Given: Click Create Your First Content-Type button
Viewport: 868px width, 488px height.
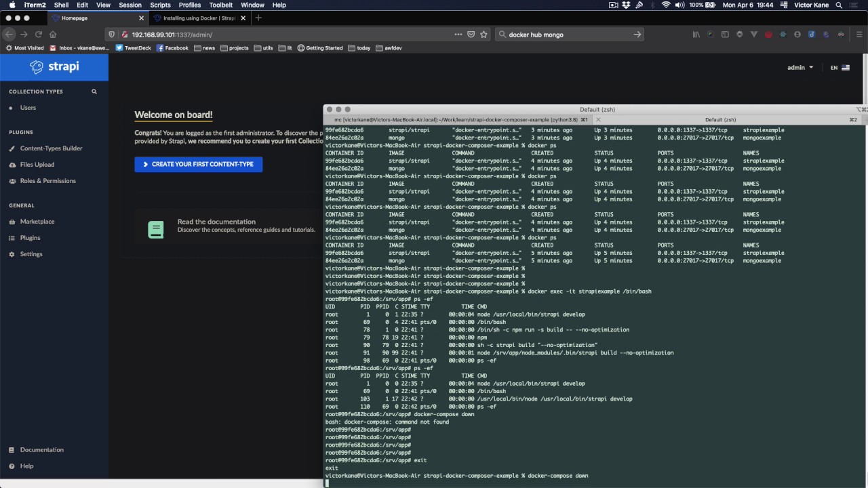Looking at the screenshot, I should click(198, 164).
